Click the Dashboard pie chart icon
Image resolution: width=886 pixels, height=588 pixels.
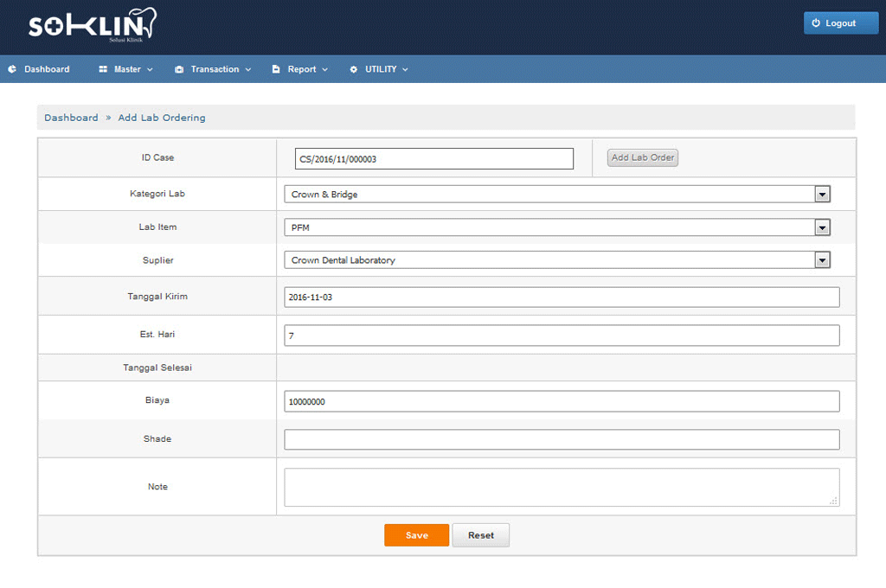coord(12,69)
